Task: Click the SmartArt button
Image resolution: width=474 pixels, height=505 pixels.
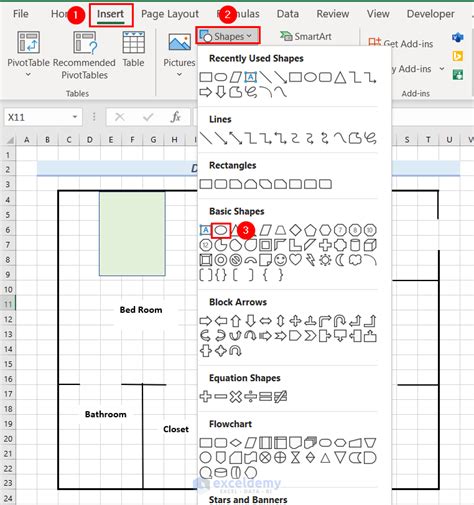Action: tap(306, 36)
